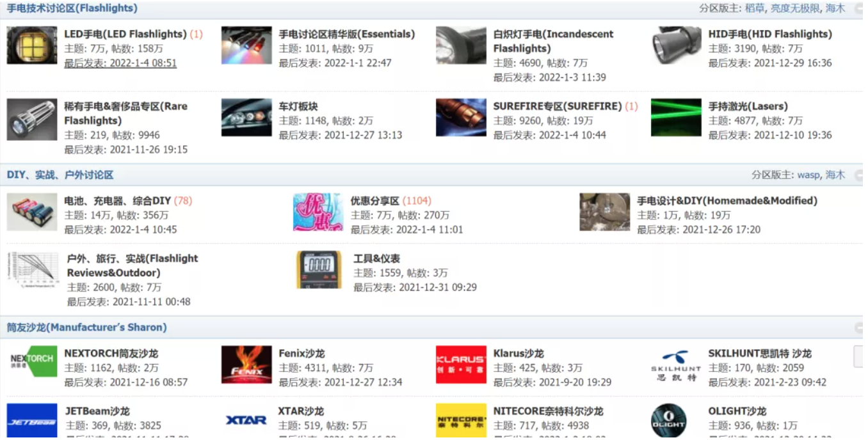Select the 手电设计&DIY forum icon
Screen dimensions: 868x440
(604, 212)
